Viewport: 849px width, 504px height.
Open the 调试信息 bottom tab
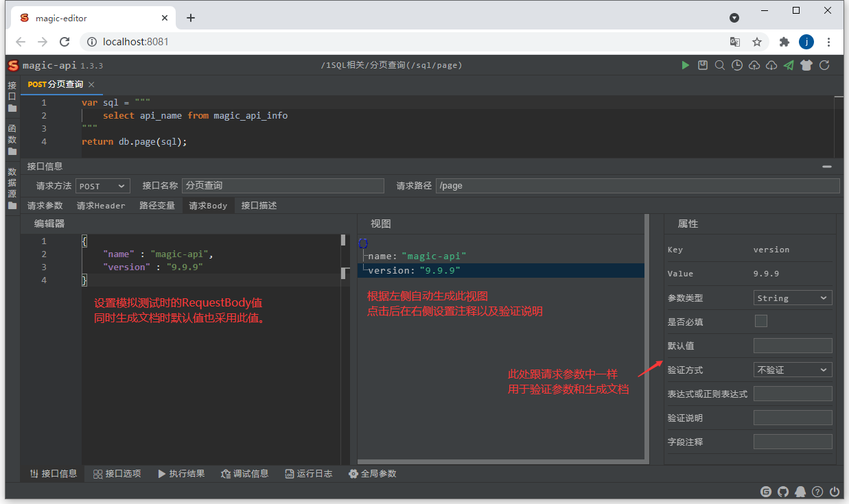point(244,473)
